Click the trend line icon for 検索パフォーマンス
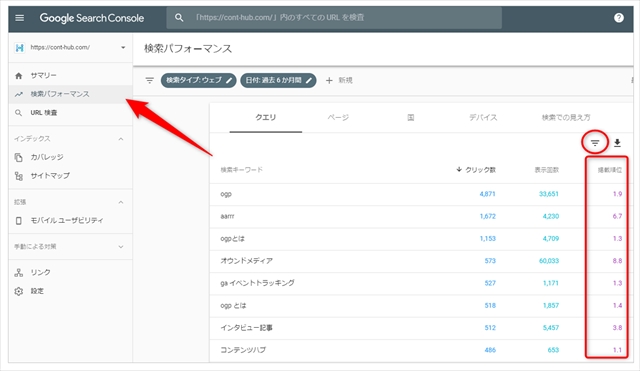This screenshot has width=640, height=371. [19, 94]
